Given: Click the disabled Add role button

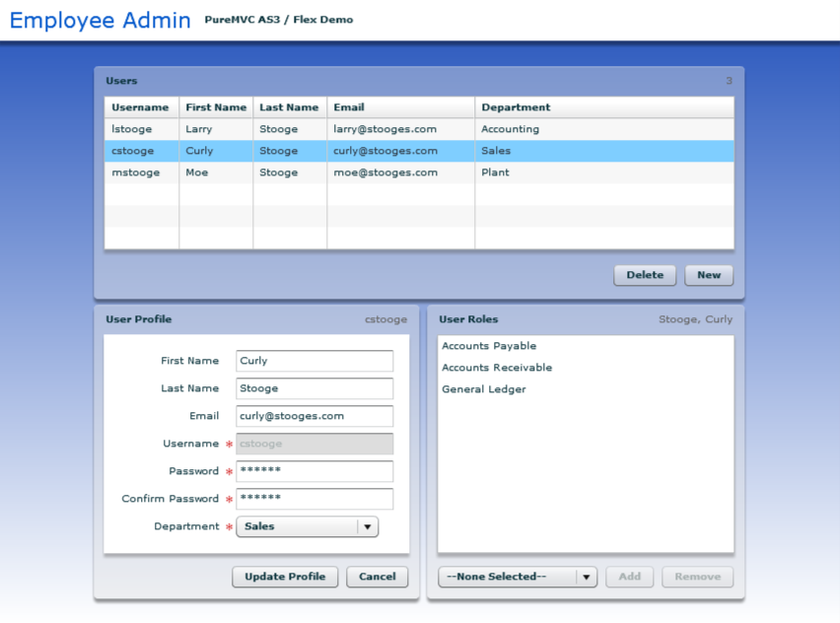Looking at the screenshot, I should [x=629, y=577].
